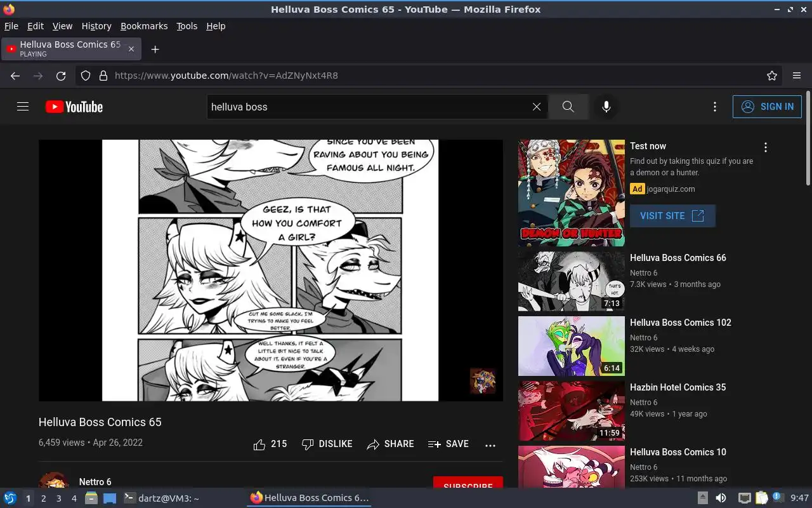Open Helluva Boss Comics 66 title
Image resolution: width=812 pixels, height=508 pixels.
pos(678,258)
